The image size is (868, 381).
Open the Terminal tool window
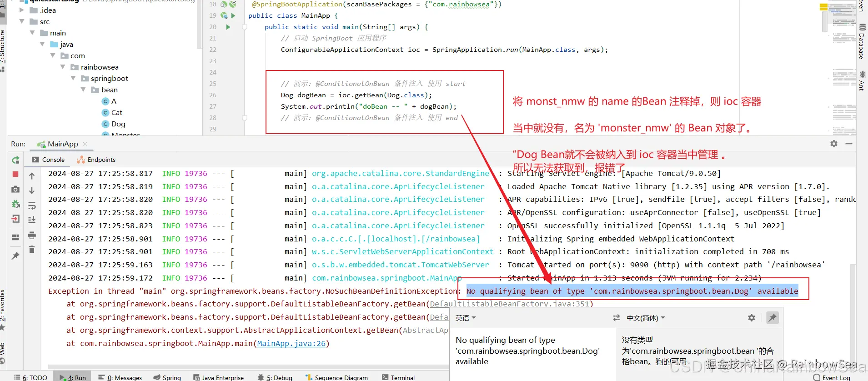398,377
